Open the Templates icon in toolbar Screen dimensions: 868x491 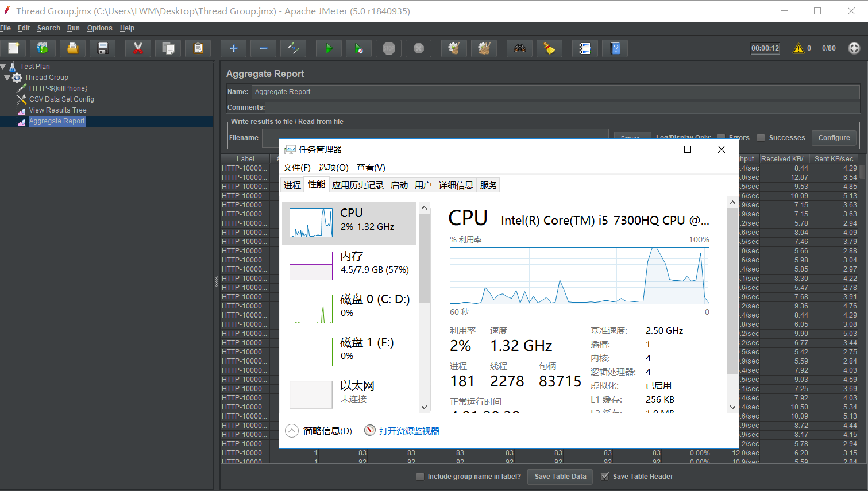tap(43, 48)
